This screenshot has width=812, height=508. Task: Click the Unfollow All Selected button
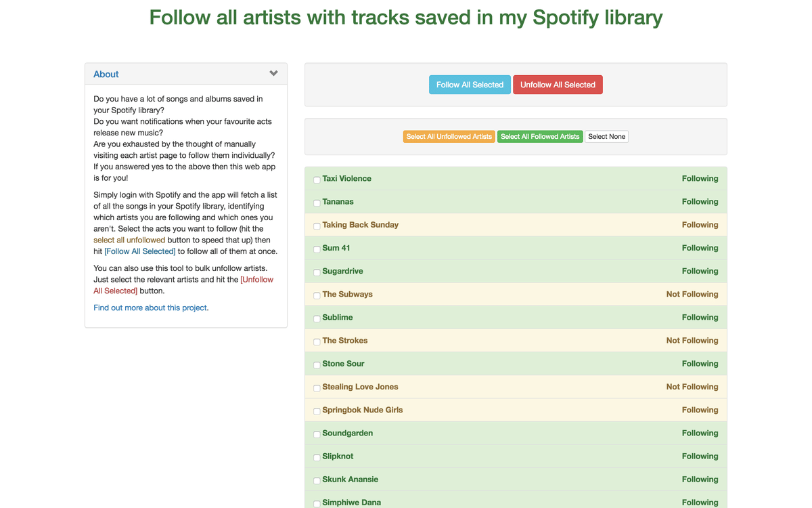558,85
